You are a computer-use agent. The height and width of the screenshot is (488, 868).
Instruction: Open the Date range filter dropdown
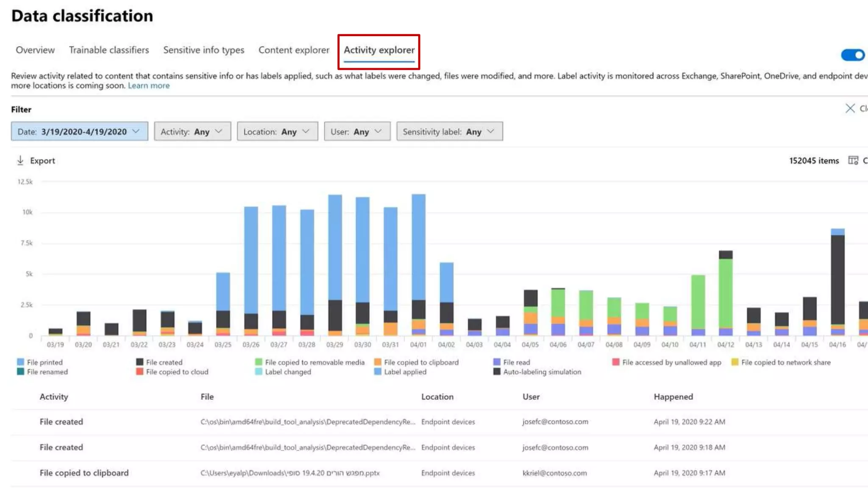79,132
